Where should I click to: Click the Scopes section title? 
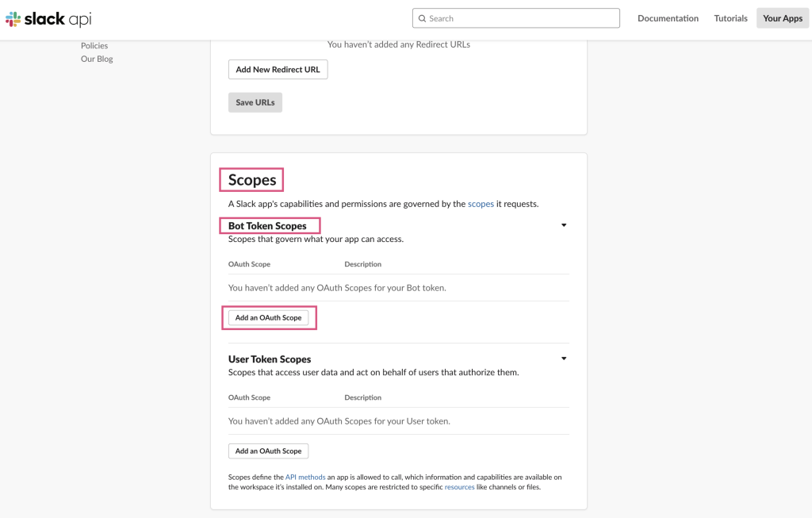coord(252,180)
